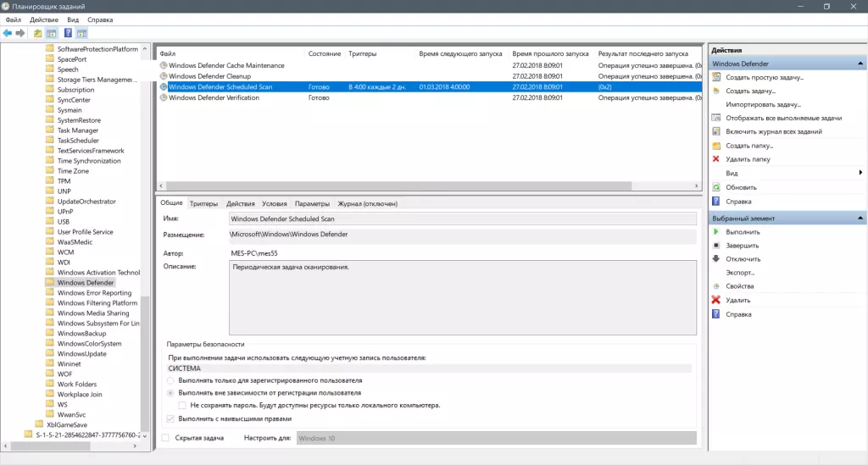
Task: Switch to the 'Триггеры' tab
Action: [x=203, y=204]
